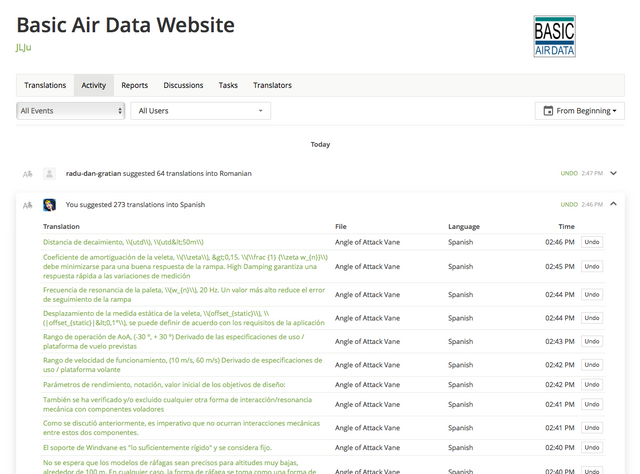Open the Reports tab
The height and width of the screenshot is (474, 640).
(134, 85)
